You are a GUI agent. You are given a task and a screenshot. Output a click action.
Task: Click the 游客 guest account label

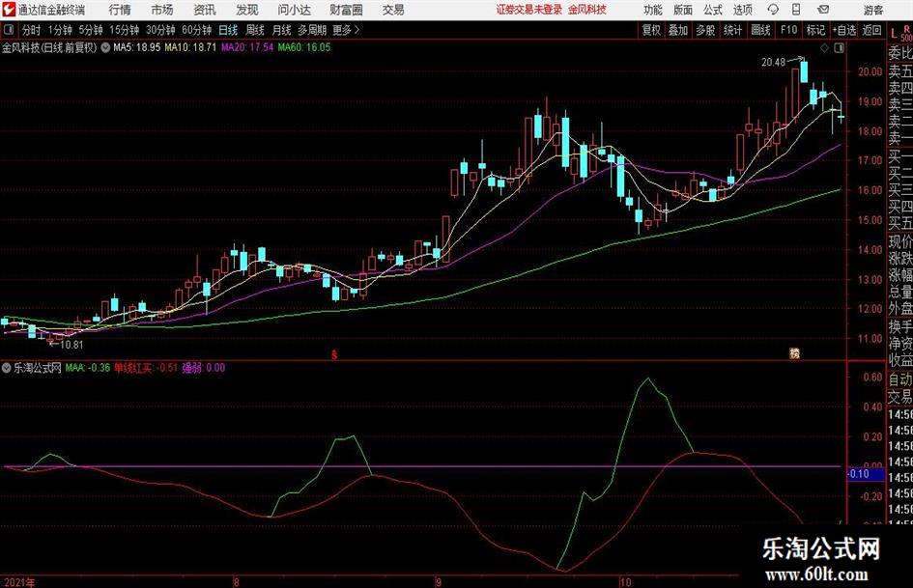tap(874, 10)
